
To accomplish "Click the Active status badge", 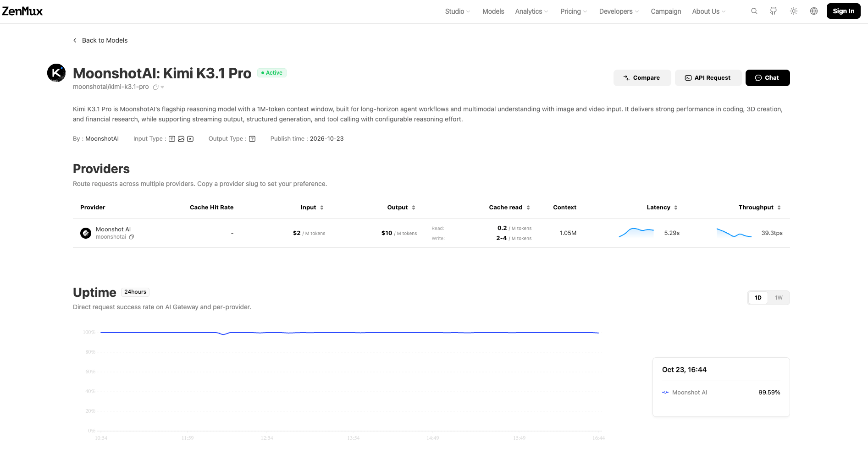I will [272, 73].
